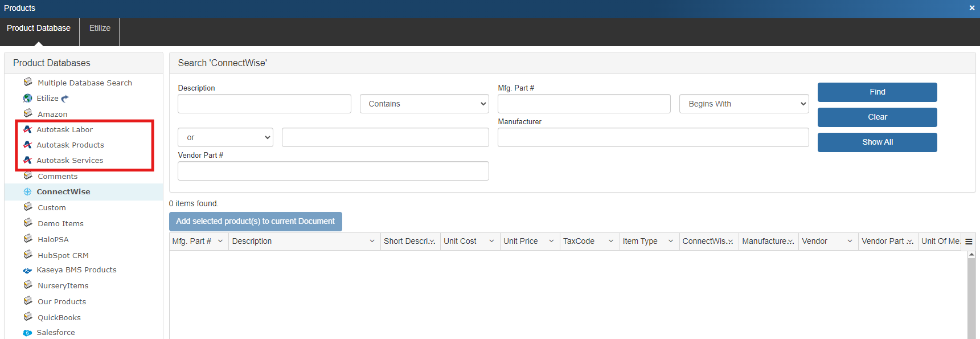Screen dimensions: 980x339
Task: Switch to the Etilize tab
Action: [x=100, y=28]
